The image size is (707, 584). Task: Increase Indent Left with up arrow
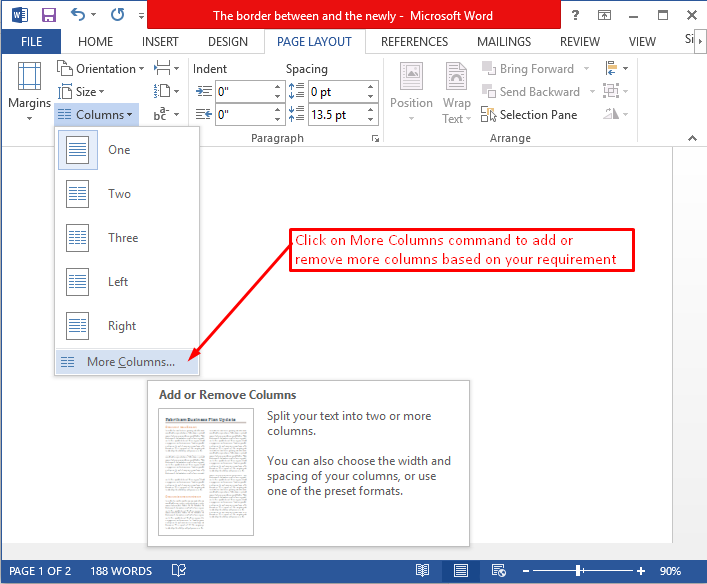tap(278, 87)
